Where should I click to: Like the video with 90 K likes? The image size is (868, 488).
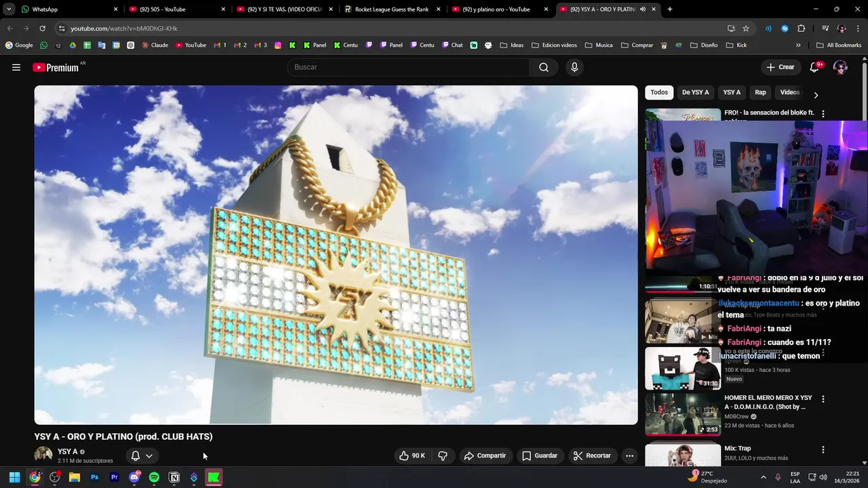[x=412, y=455]
